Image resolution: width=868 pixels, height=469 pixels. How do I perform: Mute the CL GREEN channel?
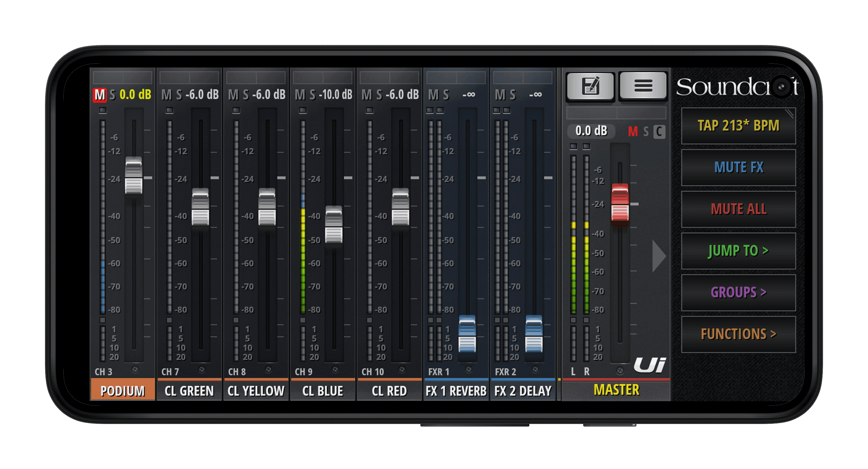pyautogui.click(x=166, y=95)
